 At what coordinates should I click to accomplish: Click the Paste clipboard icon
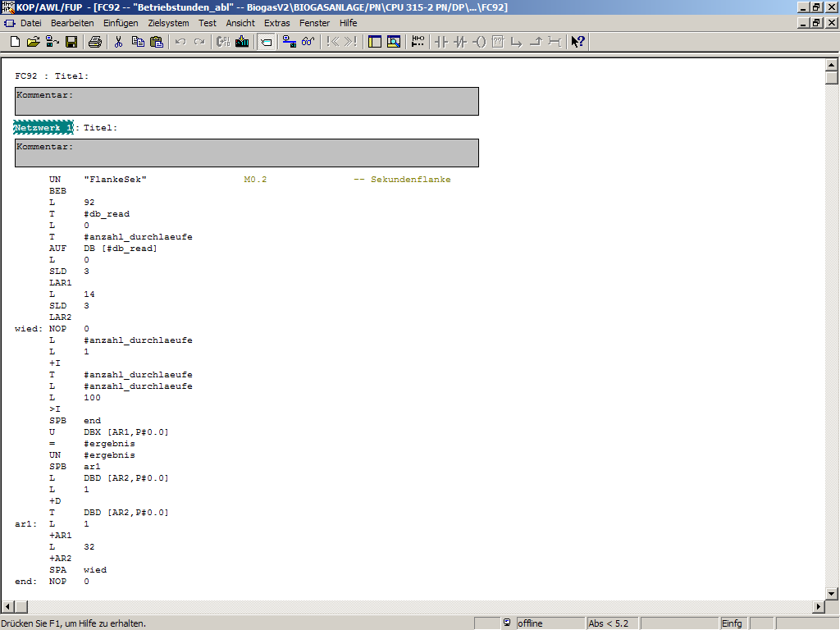156,42
